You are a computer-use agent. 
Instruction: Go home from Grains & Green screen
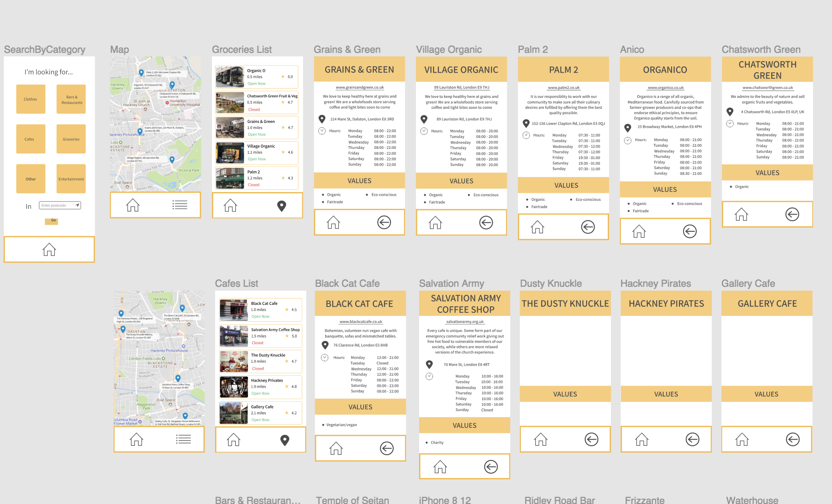333,222
